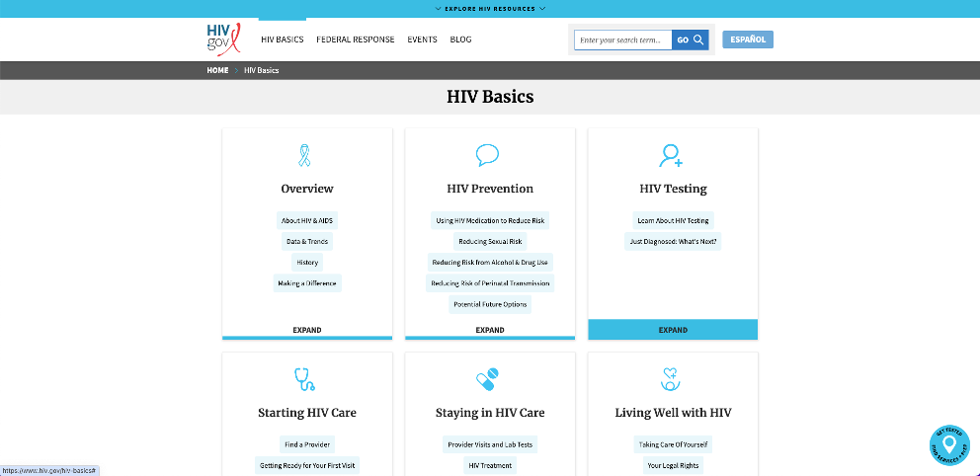Click the Living Well with HIV heading
This screenshot has width=980, height=476.
[x=673, y=413]
